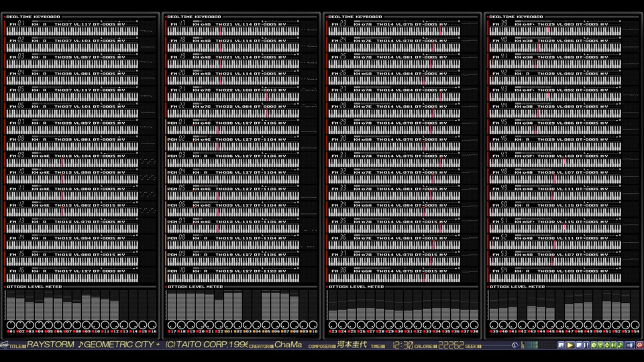Click the pan knob for channel 05
The width and height of the screenshot is (644, 362).
click(48, 324)
